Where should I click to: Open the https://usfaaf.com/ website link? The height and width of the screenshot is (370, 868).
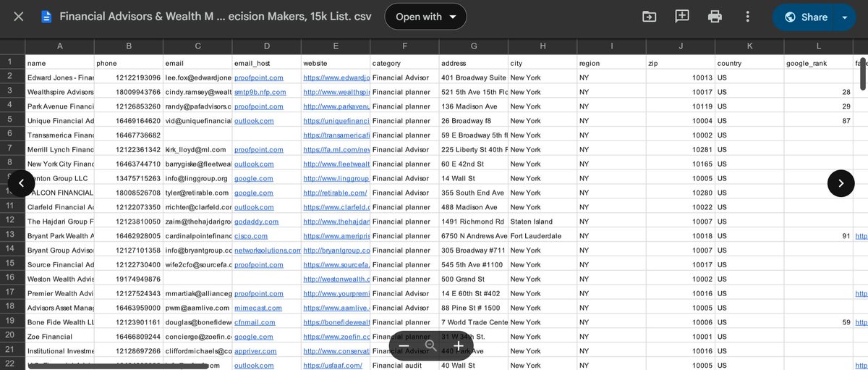(x=333, y=366)
